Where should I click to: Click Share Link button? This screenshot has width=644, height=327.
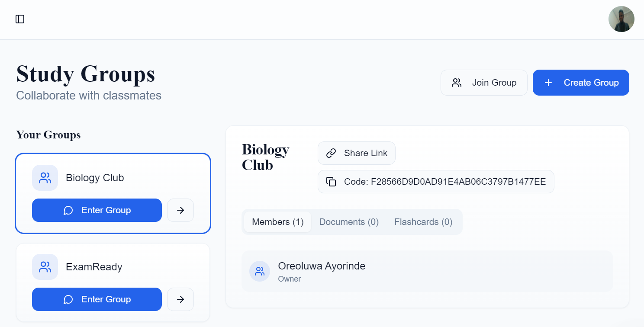[357, 153]
